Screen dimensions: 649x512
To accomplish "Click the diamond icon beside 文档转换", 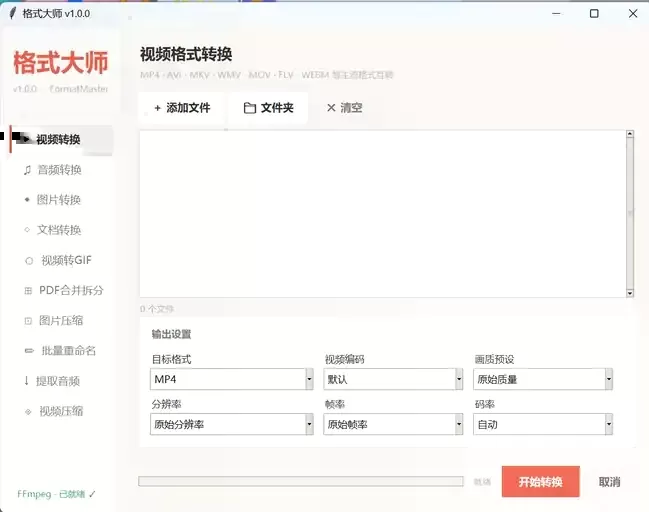I will [27, 230].
